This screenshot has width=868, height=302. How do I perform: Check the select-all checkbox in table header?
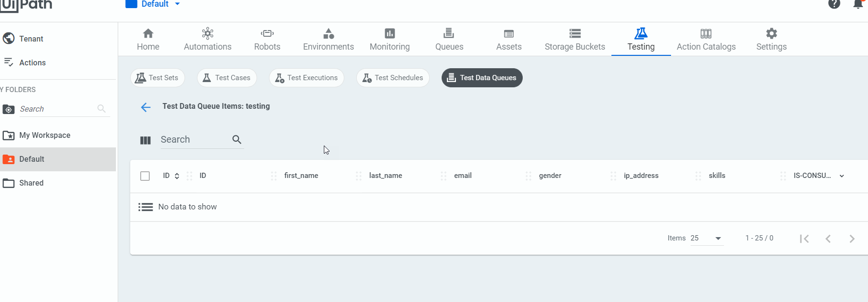click(145, 176)
